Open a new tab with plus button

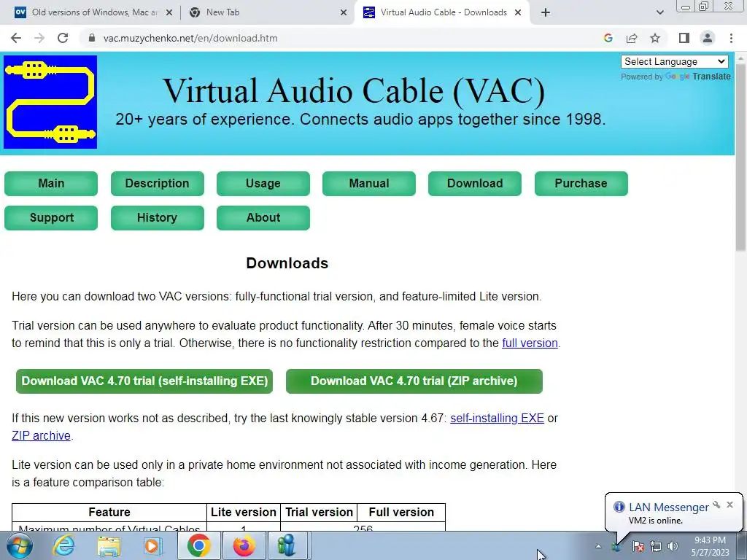coord(546,12)
